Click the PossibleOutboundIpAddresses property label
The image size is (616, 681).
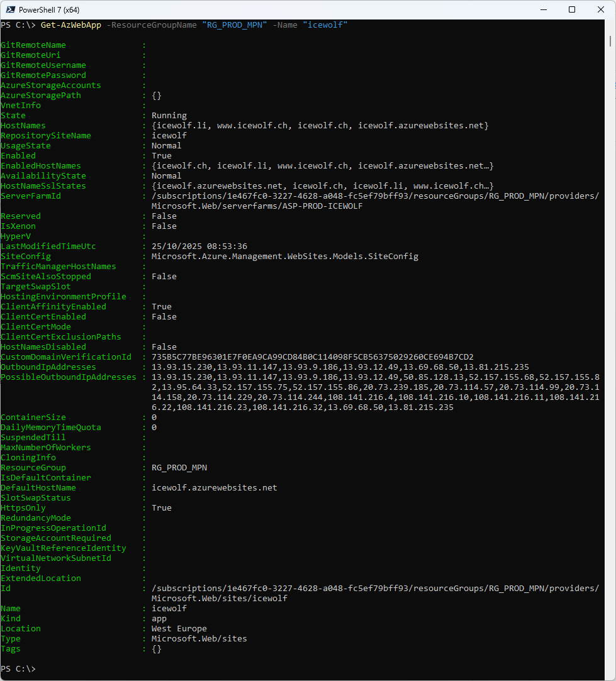(x=68, y=377)
